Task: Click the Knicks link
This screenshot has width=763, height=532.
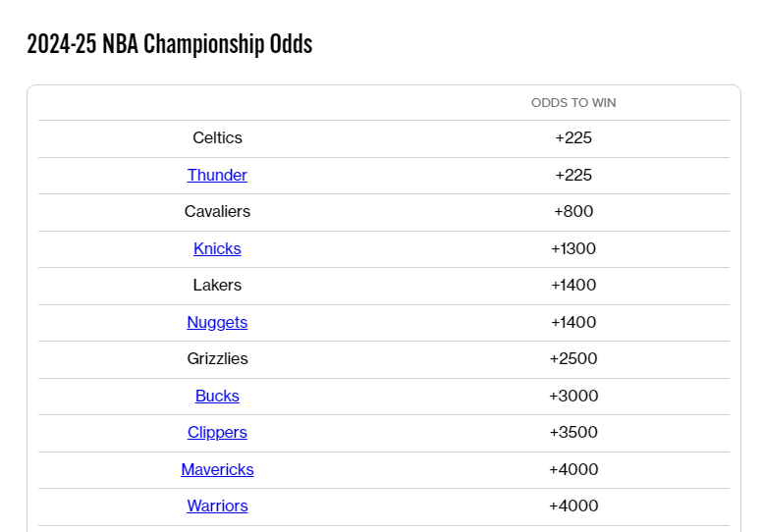Action: coord(217,248)
